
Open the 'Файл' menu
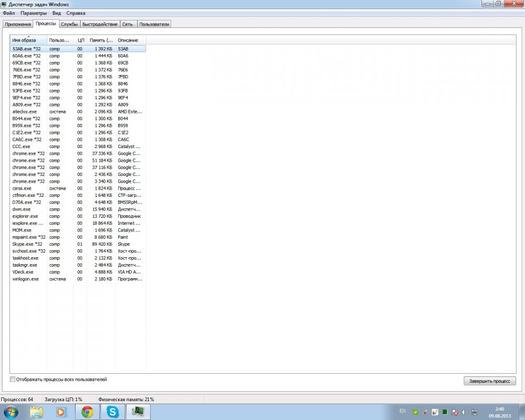click(x=8, y=13)
